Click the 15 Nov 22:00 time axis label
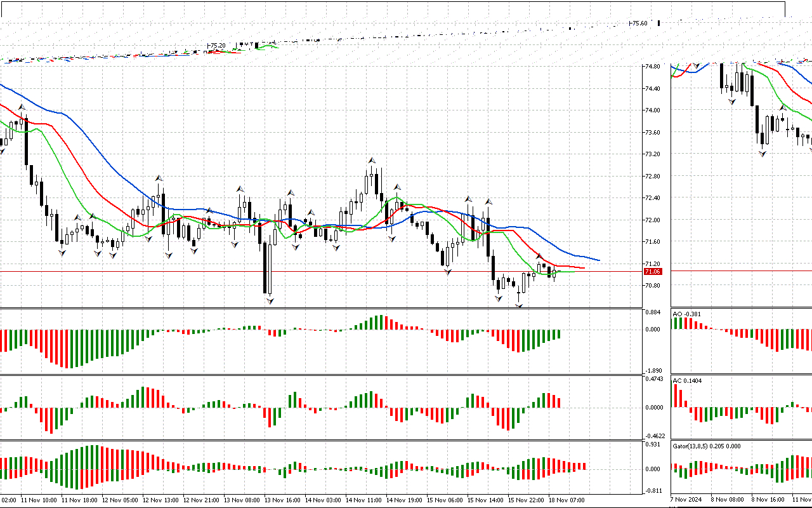Screen dimensions: 812x508 coord(526,500)
